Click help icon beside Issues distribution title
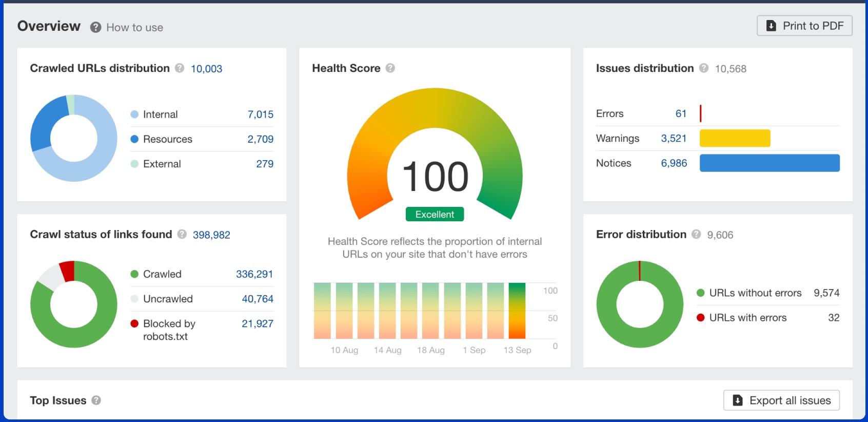 704,68
